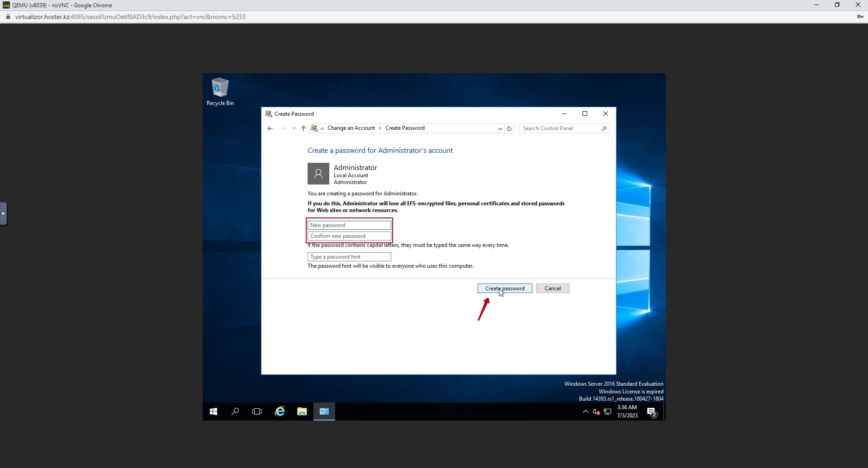Go back with the Back arrow

coord(270,128)
